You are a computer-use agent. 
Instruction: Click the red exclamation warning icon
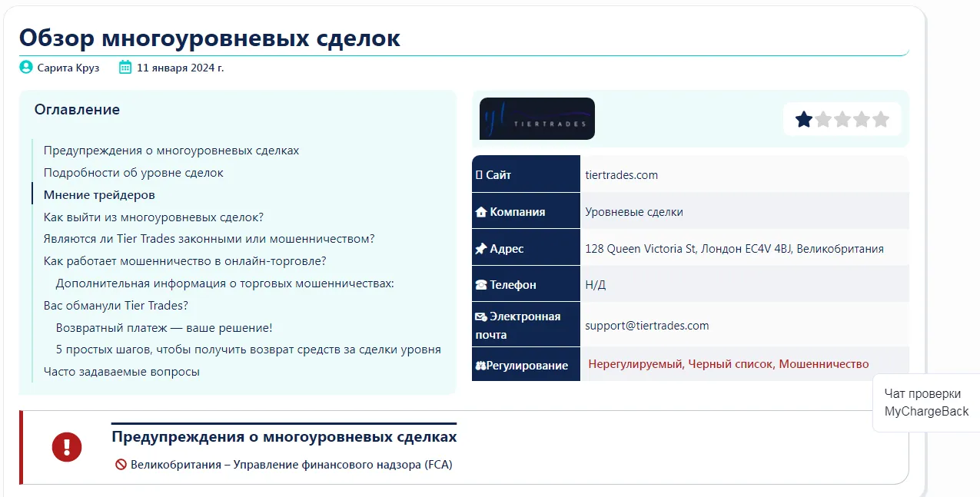pos(67,447)
